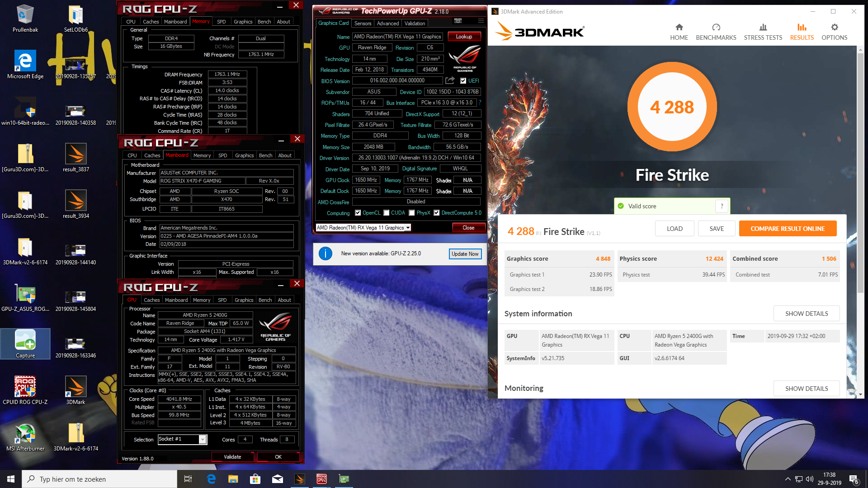The image size is (868, 488).
Task: Open the SetLODb6 desktop folder
Action: click(76, 18)
